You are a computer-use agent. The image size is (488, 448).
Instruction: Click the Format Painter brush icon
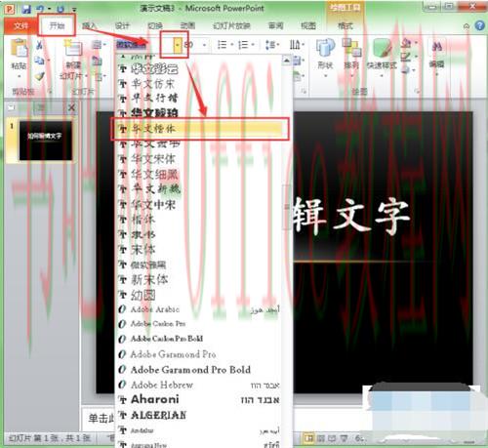click(39, 76)
